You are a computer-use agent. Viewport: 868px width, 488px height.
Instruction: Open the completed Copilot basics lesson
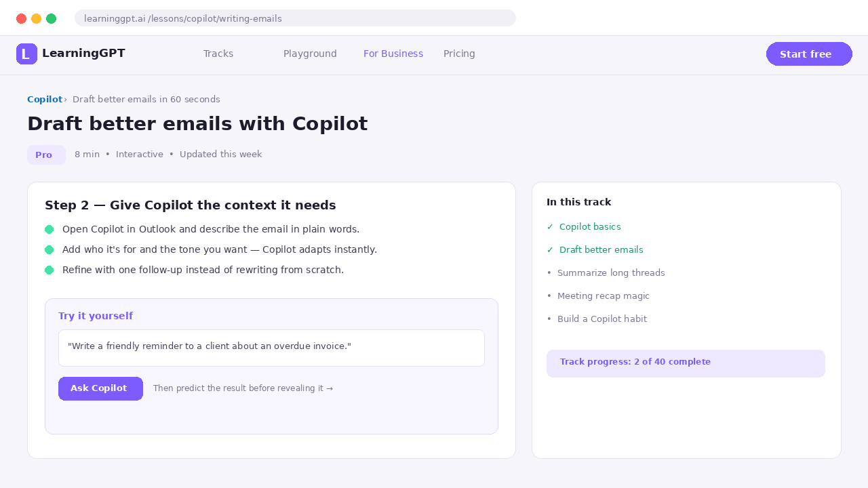point(584,227)
